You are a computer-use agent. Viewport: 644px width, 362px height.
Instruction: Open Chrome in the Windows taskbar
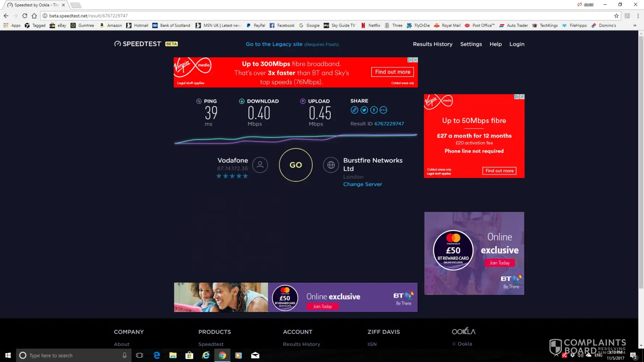click(x=222, y=355)
